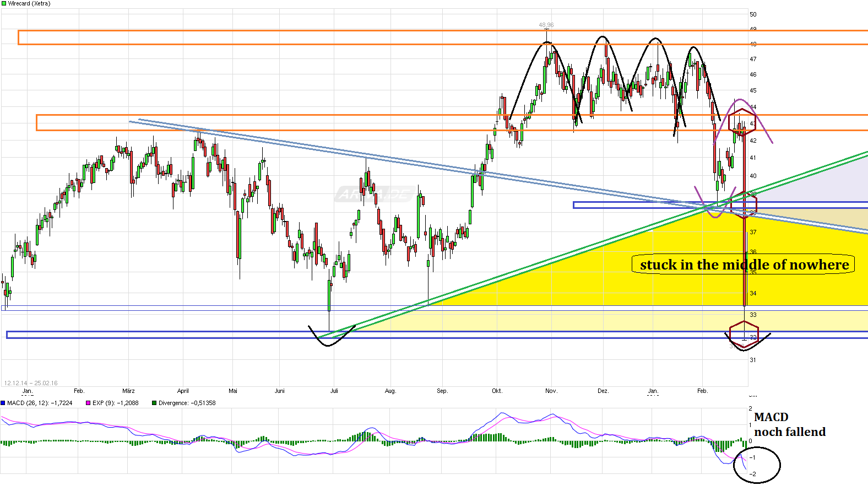Click the MACD axis label '−2'
The image size is (868, 496).
click(752, 474)
